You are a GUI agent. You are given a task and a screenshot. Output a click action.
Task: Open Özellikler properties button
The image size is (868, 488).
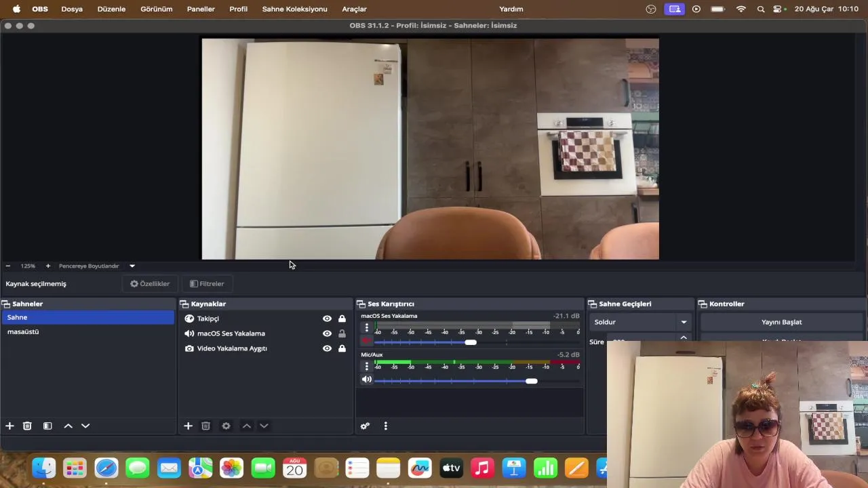pyautogui.click(x=150, y=283)
